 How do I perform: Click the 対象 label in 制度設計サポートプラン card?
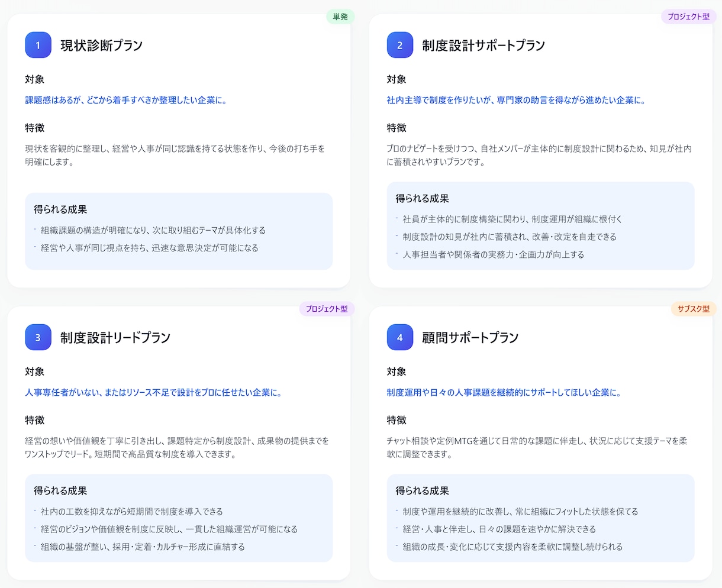click(x=397, y=79)
